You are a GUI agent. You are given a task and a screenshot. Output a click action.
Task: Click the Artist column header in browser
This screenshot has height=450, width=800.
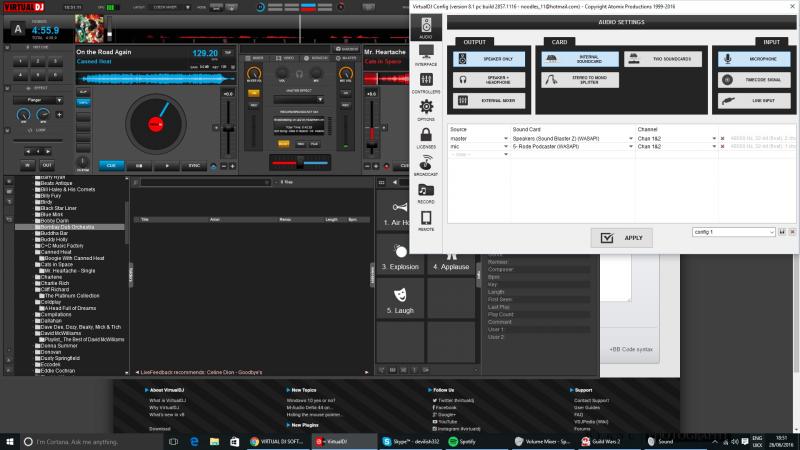pyautogui.click(x=215, y=219)
